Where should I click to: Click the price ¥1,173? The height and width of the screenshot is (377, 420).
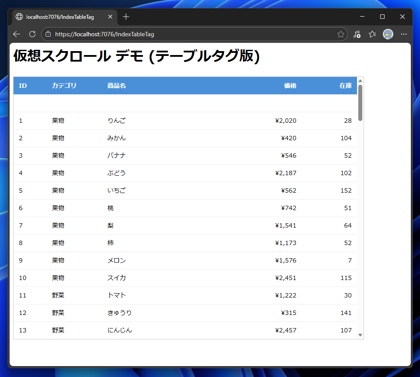coord(286,243)
